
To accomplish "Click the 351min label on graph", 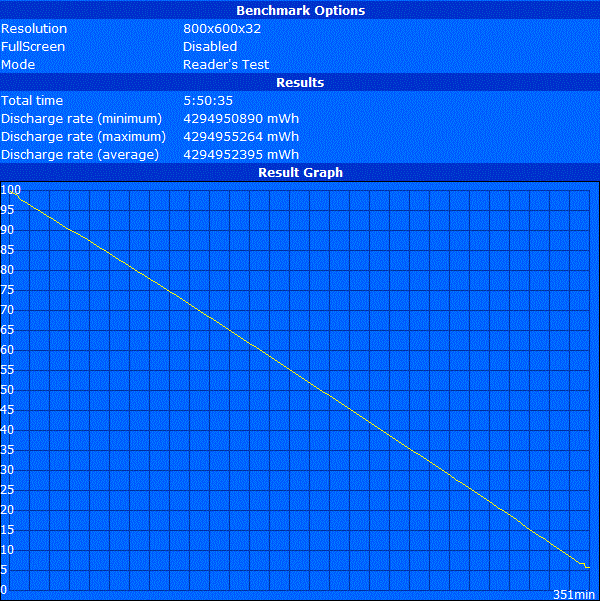I will pos(576,594).
